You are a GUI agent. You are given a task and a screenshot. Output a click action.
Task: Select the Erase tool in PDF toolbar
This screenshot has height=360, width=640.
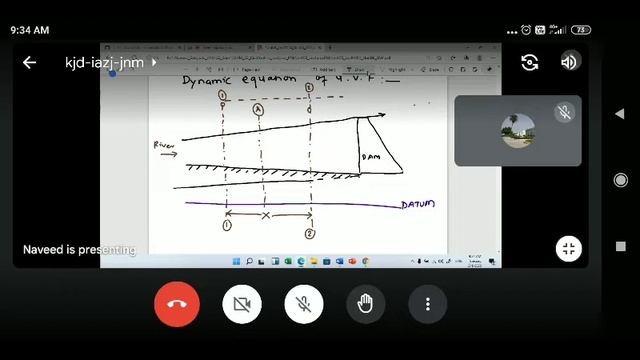click(x=430, y=70)
